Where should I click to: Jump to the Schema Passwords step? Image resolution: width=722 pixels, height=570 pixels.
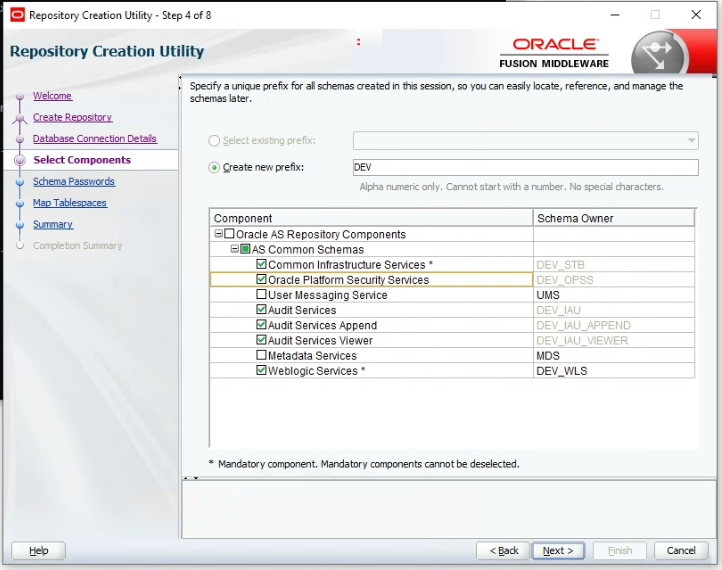74,181
